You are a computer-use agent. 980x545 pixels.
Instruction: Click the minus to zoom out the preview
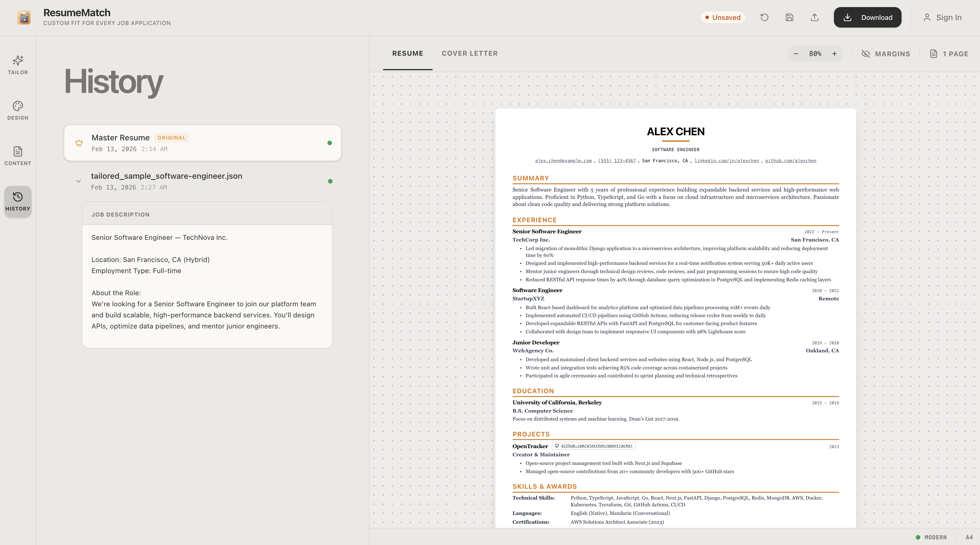(x=796, y=54)
